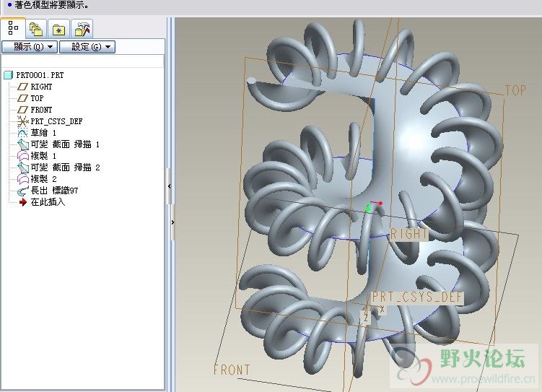Select the FRONT datum plane in tree

[x=41, y=110]
